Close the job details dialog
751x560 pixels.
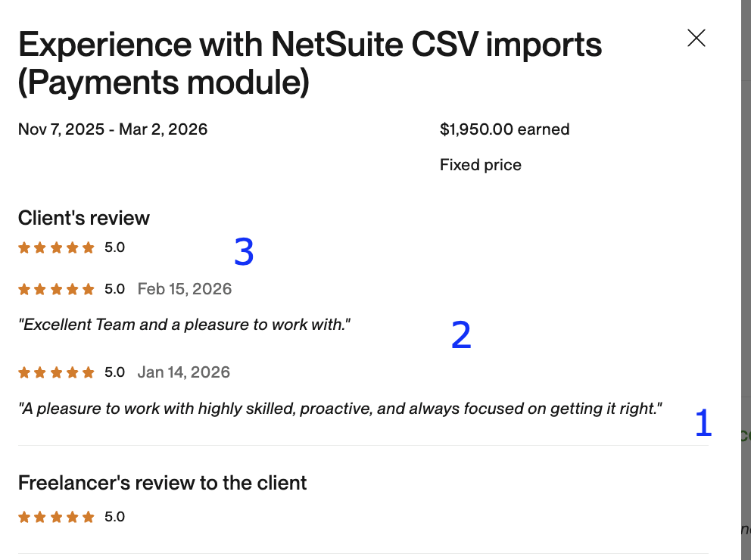point(696,39)
